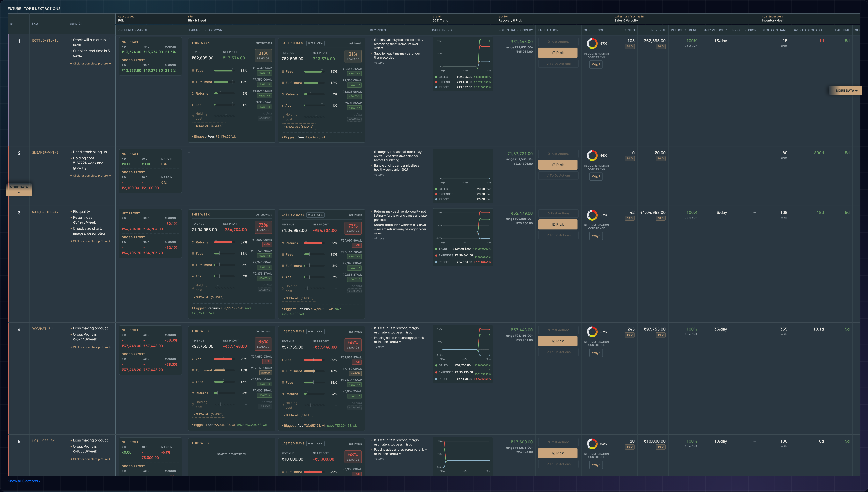Image resolution: width=868 pixels, height=492 pixels.
Task: Click the green SALES legend dot in BOTTLE-STL-1L trend
Action: point(436,77)
